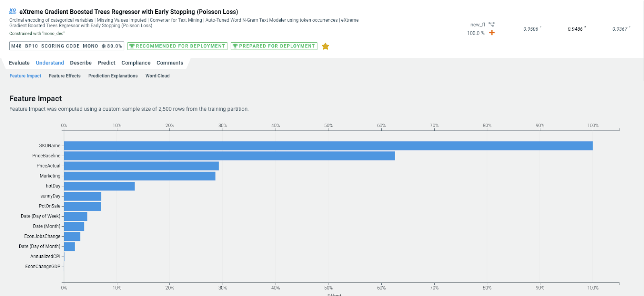Switch to the Describe tab

tap(80, 63)
